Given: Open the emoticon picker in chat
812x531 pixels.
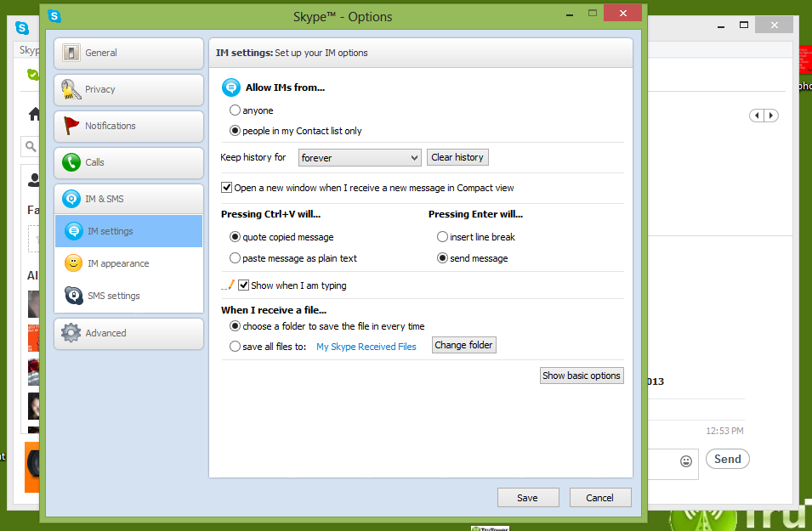Looking at the screenshot, I should coord(686,461).
